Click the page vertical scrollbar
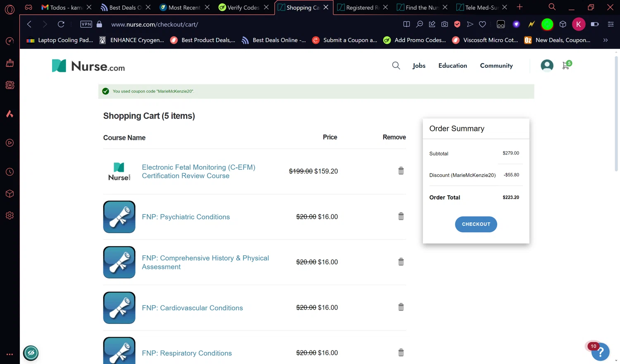The width and height of the screenshot is (620, 364). 616,116
